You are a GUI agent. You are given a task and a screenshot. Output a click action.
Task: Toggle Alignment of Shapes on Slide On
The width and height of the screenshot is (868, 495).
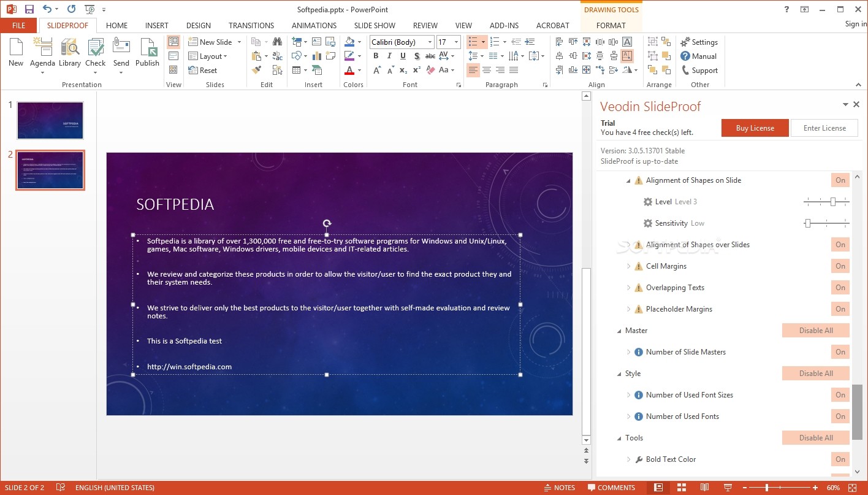point(840,180)
